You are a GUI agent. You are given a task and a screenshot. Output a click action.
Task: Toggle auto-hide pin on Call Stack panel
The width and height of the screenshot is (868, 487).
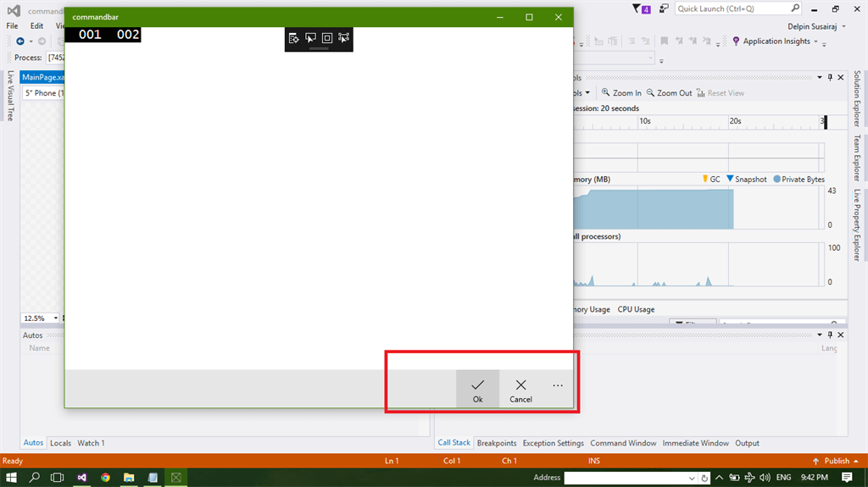tap(830, 335)
